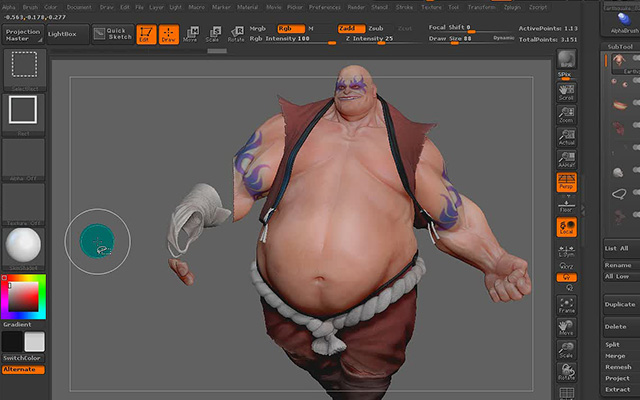Activate the Edit mode button
Viewport: 640px width, 400px height.
click(x=146, y=34)
